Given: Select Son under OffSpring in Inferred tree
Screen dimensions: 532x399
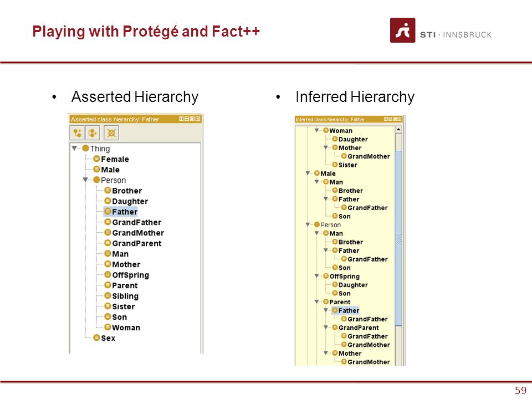Looking at the screenshot, I should point(344,294).
